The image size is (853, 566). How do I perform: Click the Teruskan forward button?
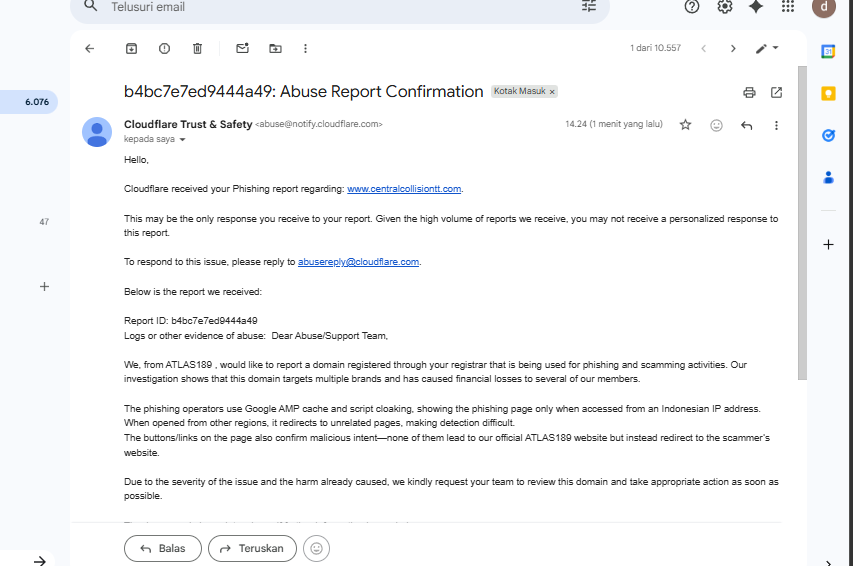[252, 549]
